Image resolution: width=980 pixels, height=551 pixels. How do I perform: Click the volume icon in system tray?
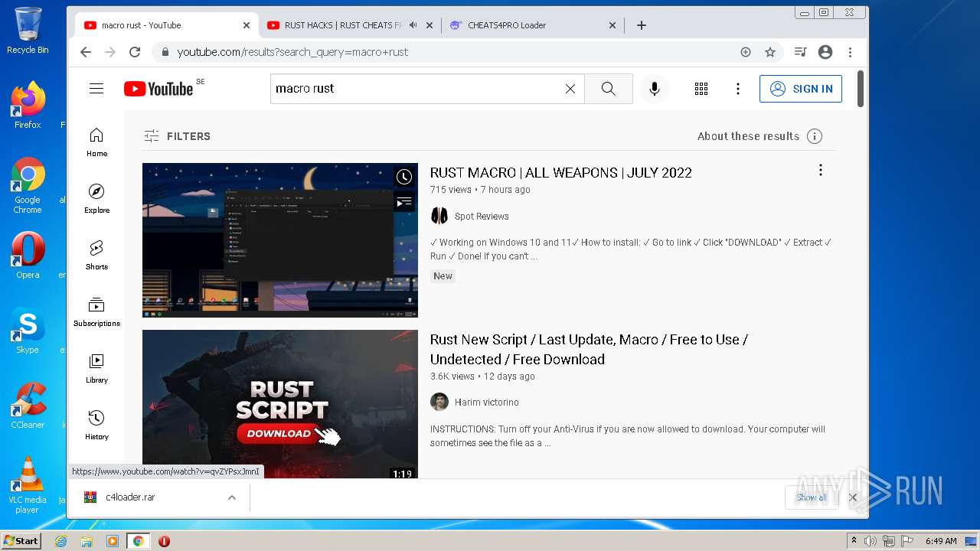point(870,541)
